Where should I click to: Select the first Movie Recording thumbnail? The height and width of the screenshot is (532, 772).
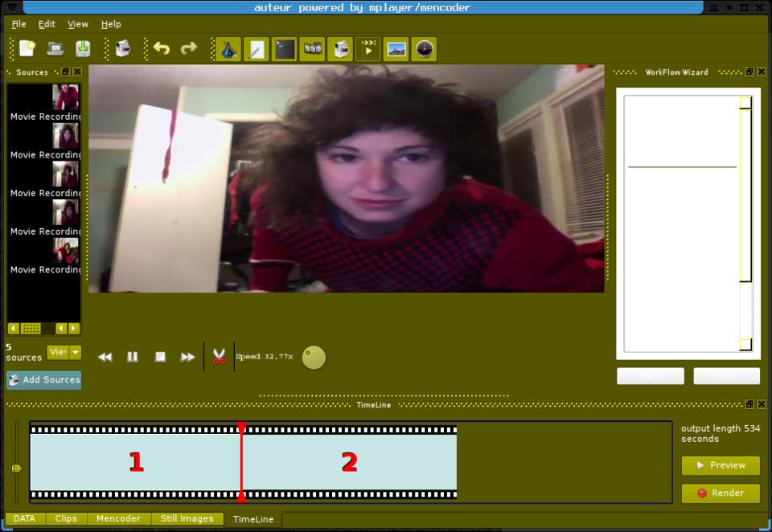65,98
